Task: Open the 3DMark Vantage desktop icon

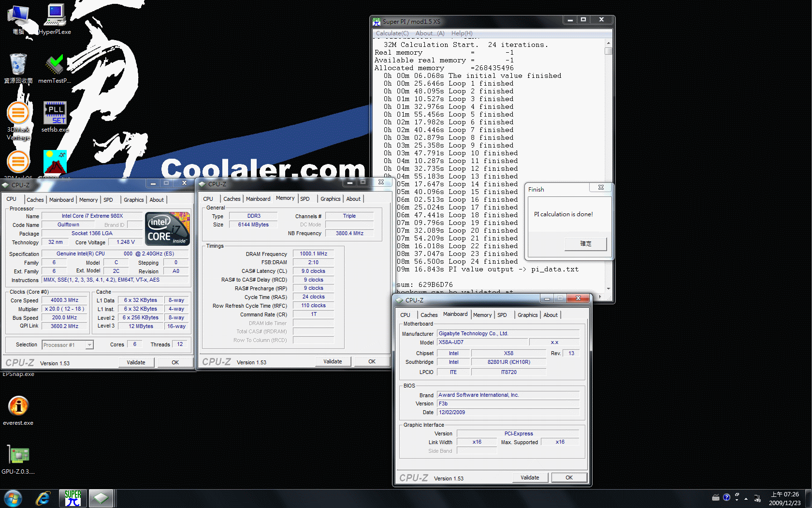Action: [x=18, y=120]
